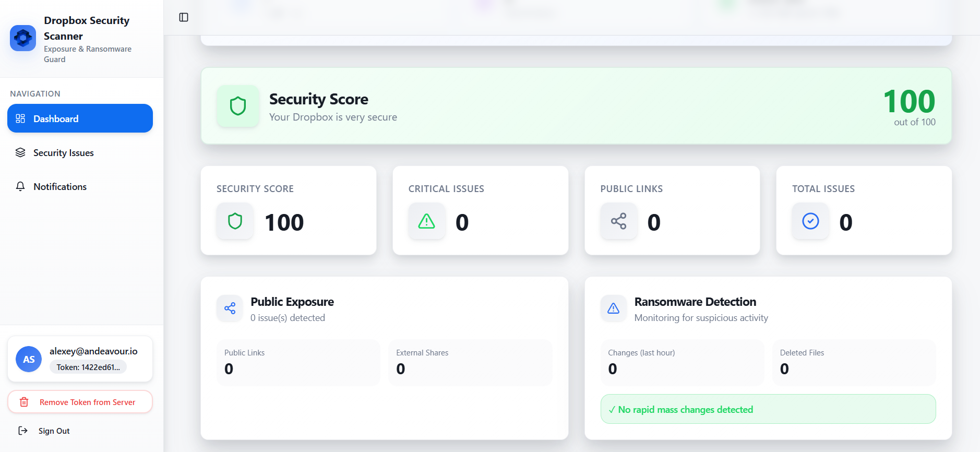Select the Changes (last hour) tile
The image size is (980, 452).
pyautogui.click(x=682, y=363)
